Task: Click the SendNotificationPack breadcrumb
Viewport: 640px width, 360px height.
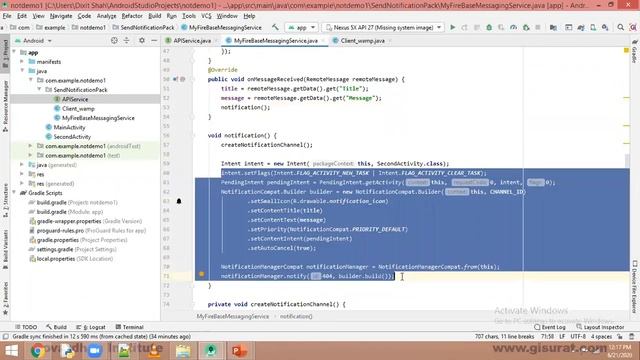Action: (x=143, y=28)
